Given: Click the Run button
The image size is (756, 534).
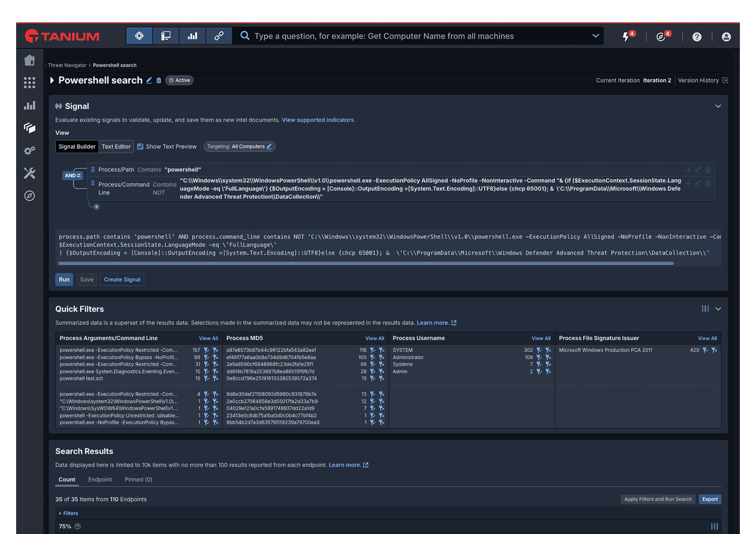Looking at the screenshot, I should point(64,280).
